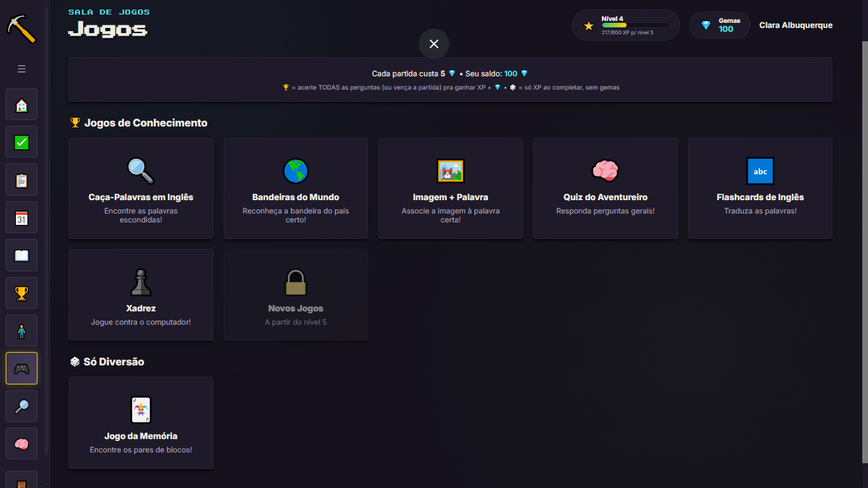
Task: Click the XP level progress bar
Action: 635,25
